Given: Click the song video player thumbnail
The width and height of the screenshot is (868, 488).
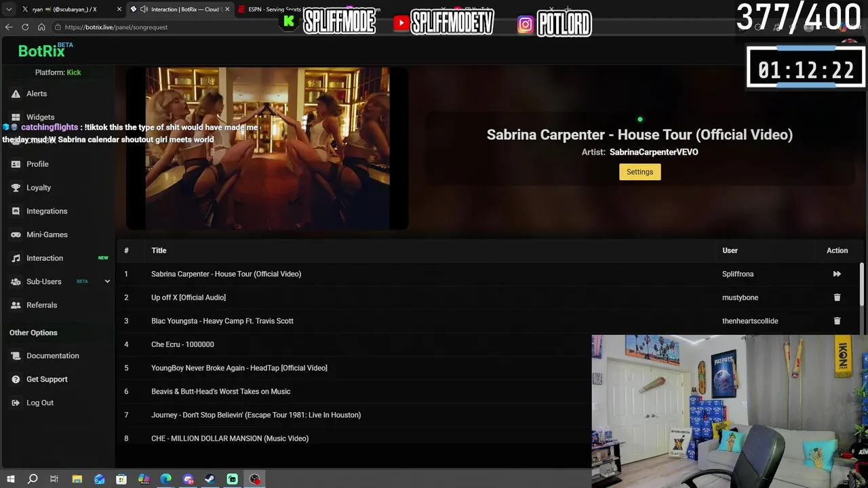Looking at the screenshot, I should tap(267, 148).
